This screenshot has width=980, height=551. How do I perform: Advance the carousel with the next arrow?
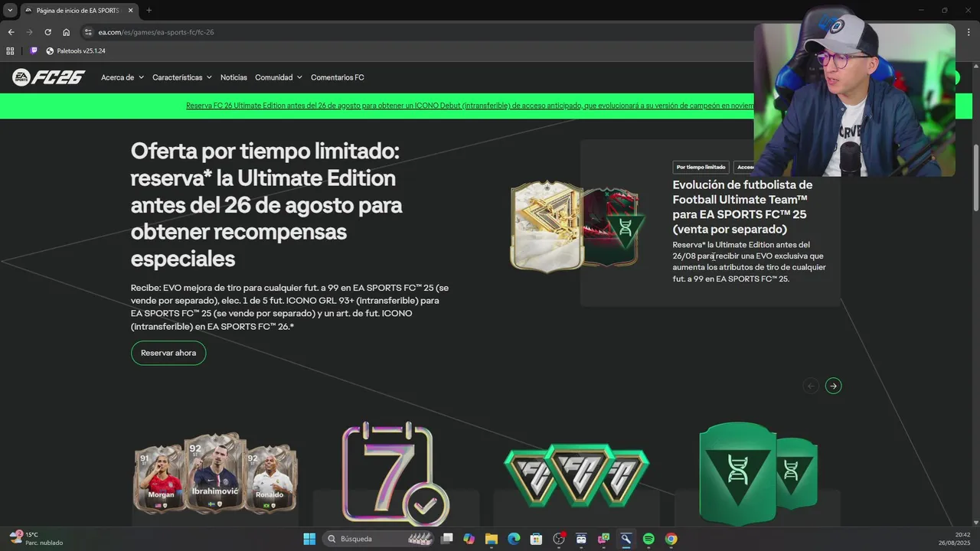click(x=833, y=386)
